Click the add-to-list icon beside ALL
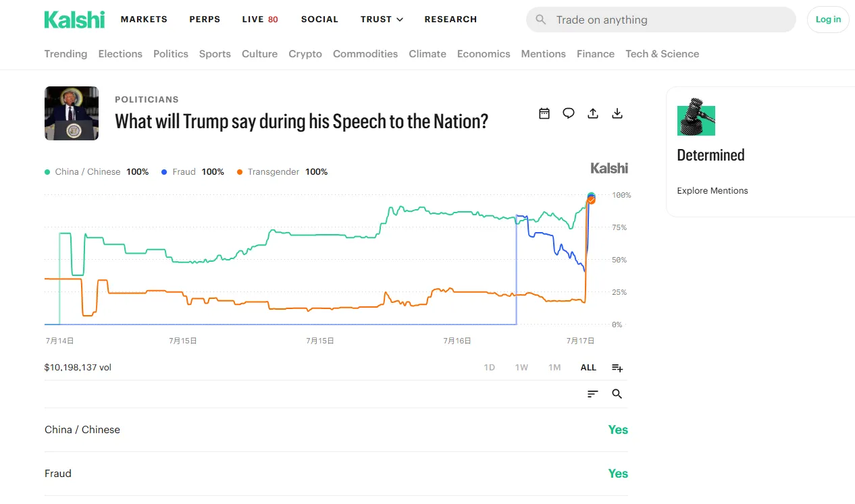 [x=617, y=368]
